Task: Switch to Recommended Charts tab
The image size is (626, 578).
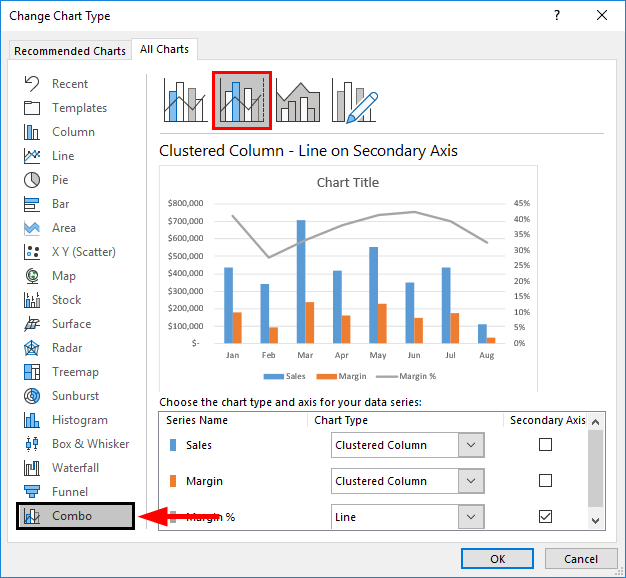Action: 70,51
